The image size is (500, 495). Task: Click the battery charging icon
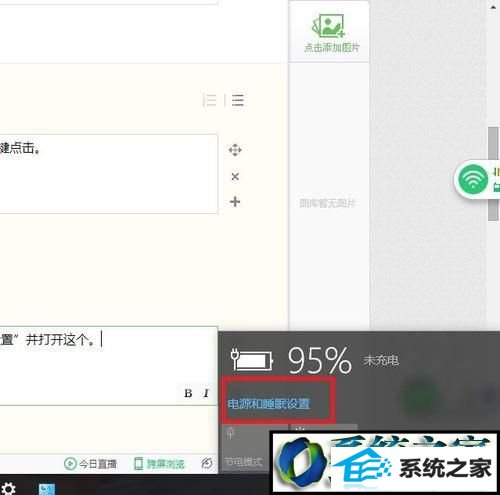click(x=252, y=360)
